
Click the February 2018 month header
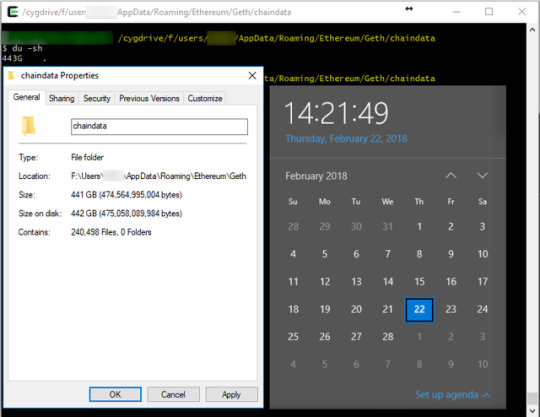[316, 176]
